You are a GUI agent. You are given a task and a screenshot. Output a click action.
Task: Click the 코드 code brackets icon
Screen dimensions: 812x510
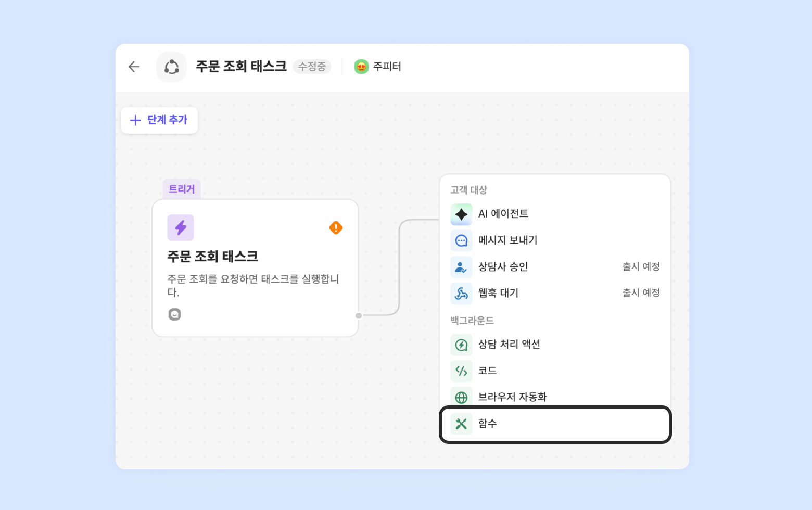(x=461, y=371)
